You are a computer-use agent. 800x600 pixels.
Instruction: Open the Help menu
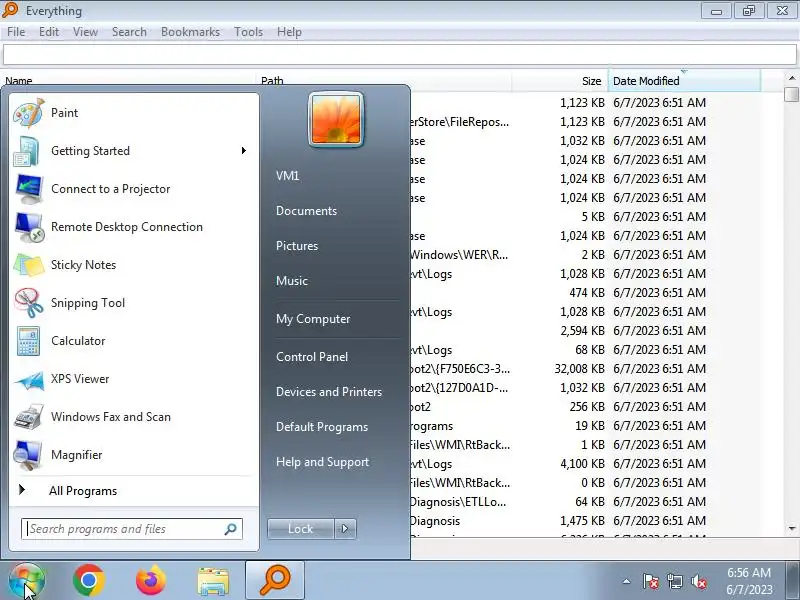(289, 32)
